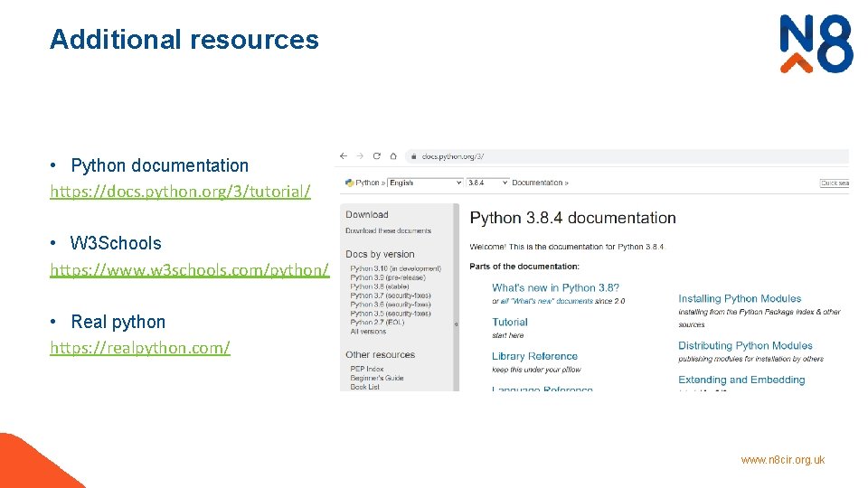Select Python 2.7 (EOL) version
This screenshot has height=488, width=868.
[378, 322]
